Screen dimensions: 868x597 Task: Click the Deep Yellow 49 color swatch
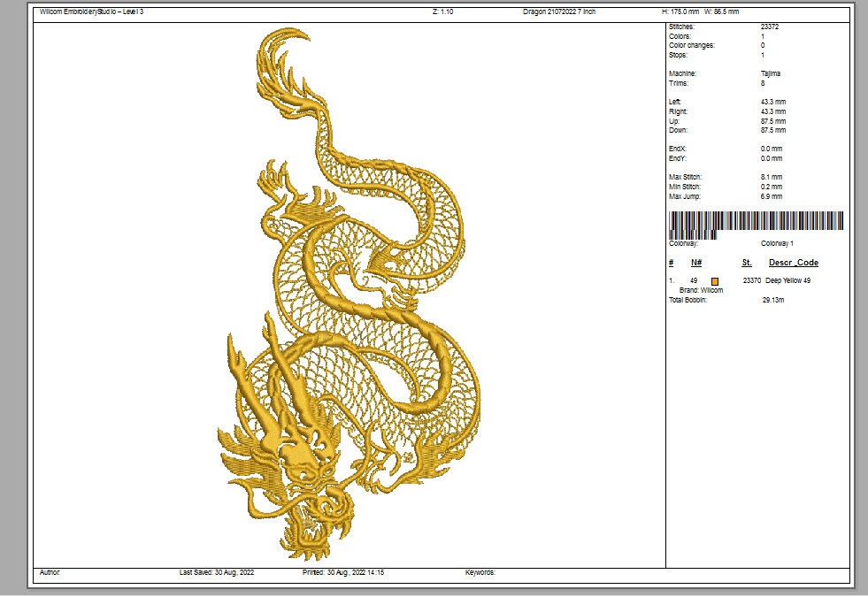(x=713, y=280)
